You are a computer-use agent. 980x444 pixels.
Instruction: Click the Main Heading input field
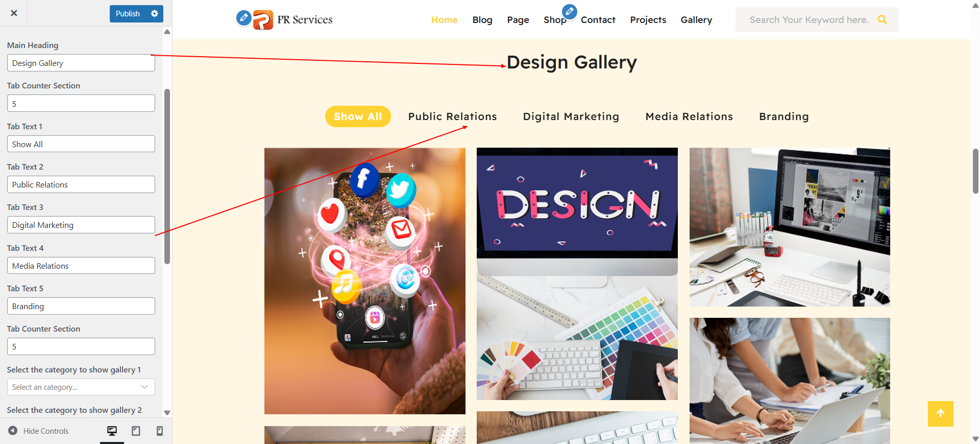(81, 63)
